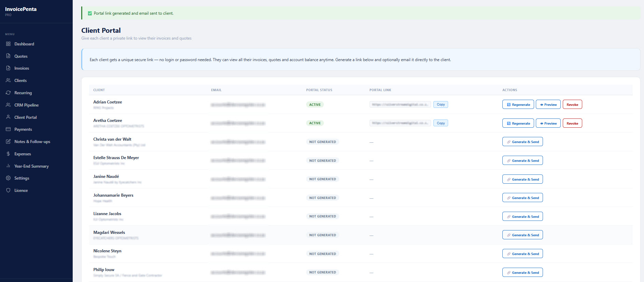Generate & Send link for Philip louw

[x=523, y=272]
